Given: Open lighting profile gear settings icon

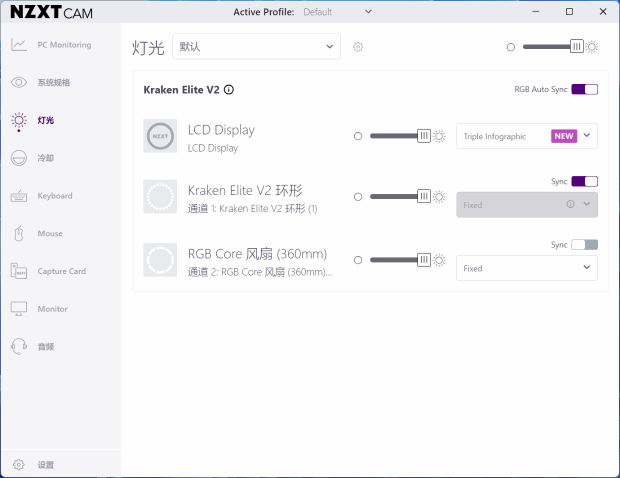Looking at the screenshot, I should (358, 47).
